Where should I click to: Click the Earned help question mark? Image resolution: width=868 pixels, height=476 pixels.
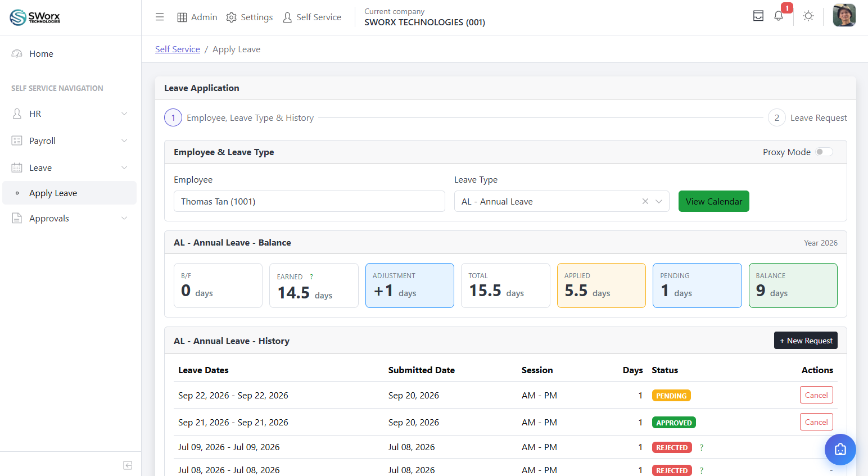311,277
